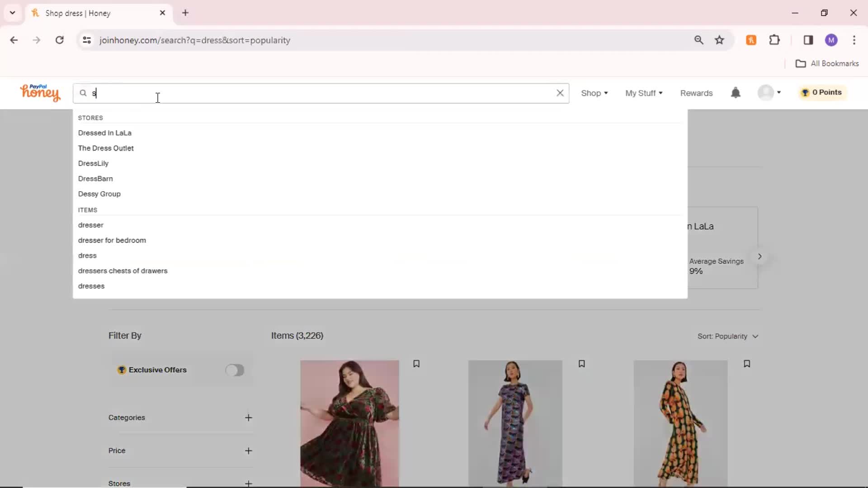Toggle the browser side panel
The width and height of the screenshot is (868, 488).
tap(808, 40)
